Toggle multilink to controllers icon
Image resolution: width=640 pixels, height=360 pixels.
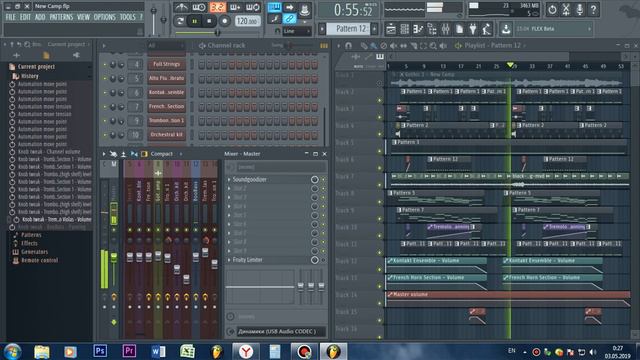(289, 19)
